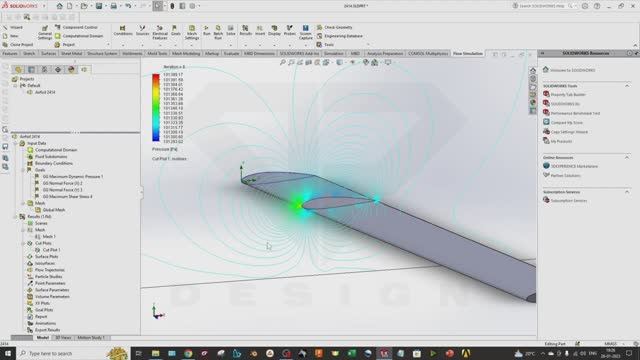Viewport: 640px width, 360px height.
Task: Open Batch Run
Action: point(218,32)
